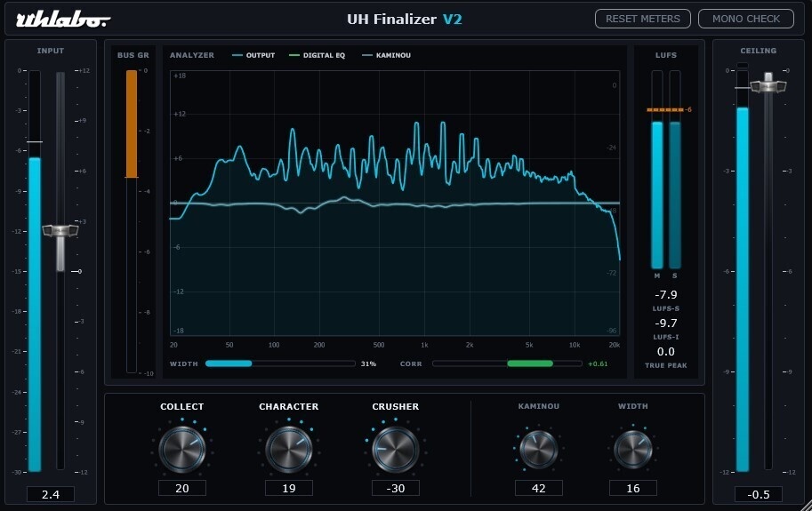The width and height of the screenshot is (812, 511).
Task: Click the 31% width readout
Action: pos(368,363)
